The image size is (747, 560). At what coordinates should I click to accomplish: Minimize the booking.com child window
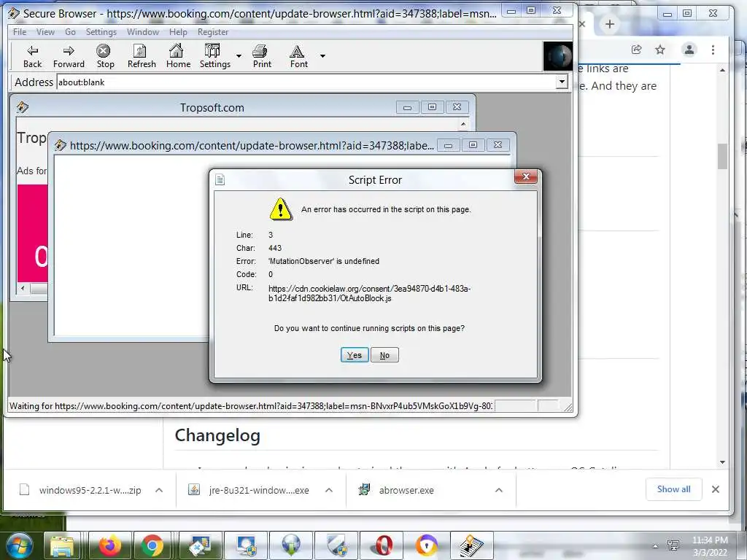click(x=449, y=145)
